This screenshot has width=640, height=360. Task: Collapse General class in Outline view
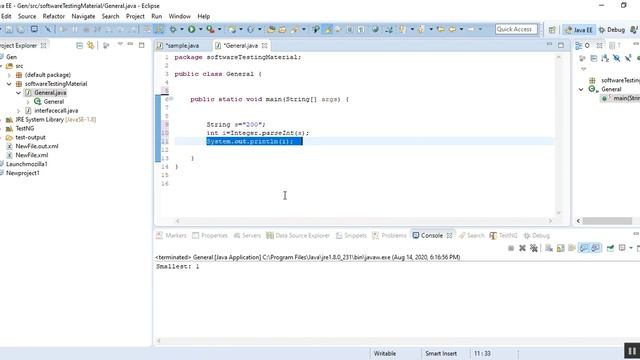581,89
